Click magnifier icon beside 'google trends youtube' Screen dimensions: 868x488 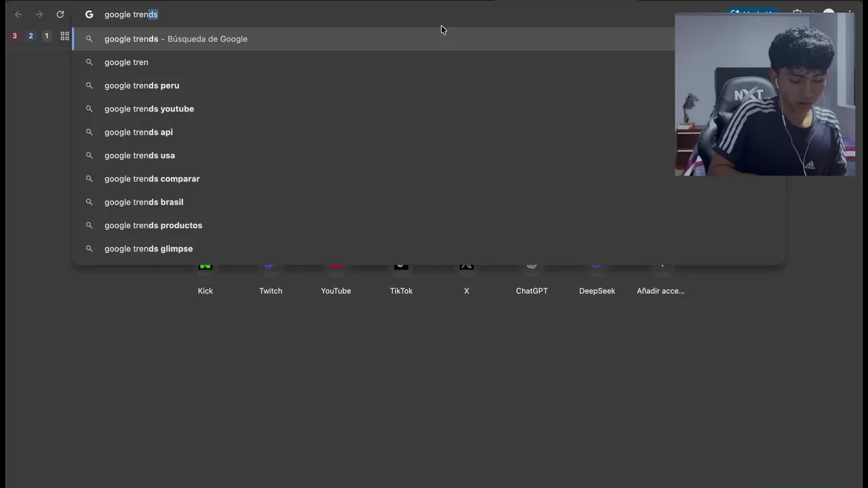pyautogui.click(x=89, y=108)
